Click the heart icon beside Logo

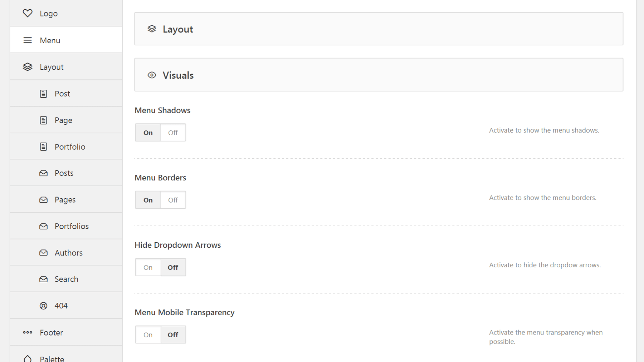(x=28, y=13)
